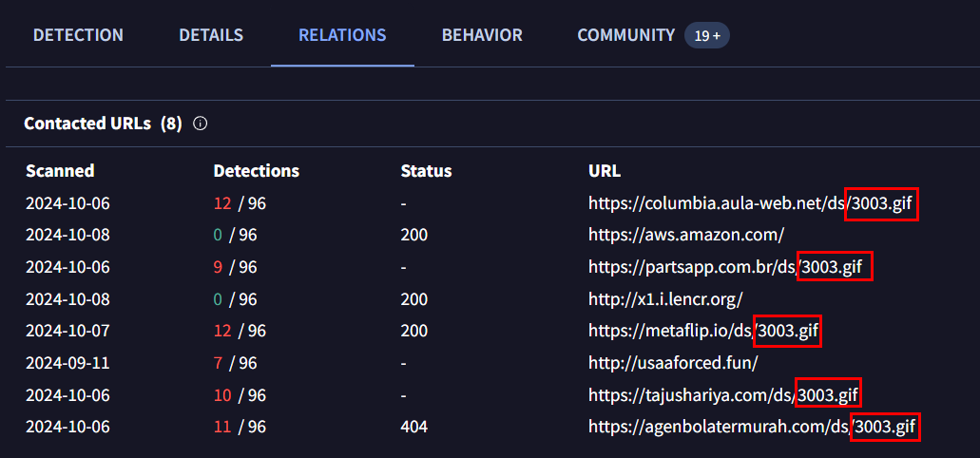This screenshot has width=980, height=458.
Task: Click the Status column header
Action: (426, 171)
